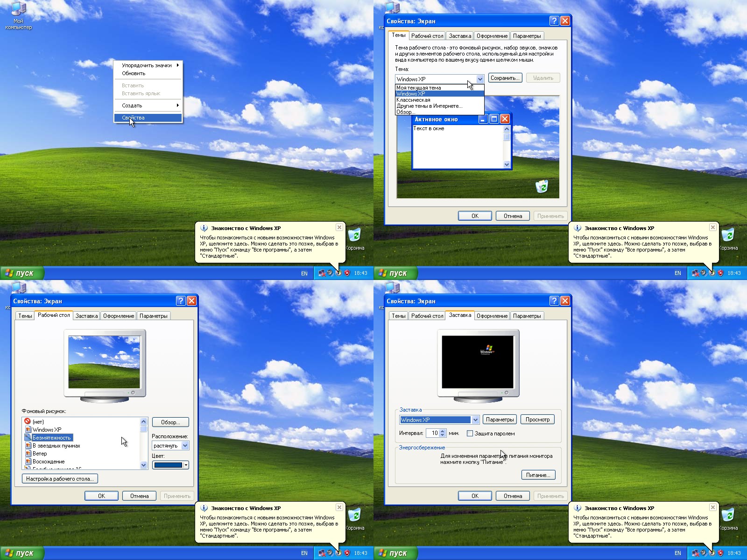Screen dimensions: 747x560
Task: Click the icon beside the Восхождение wallpaper entry
Action: (28, 461)
